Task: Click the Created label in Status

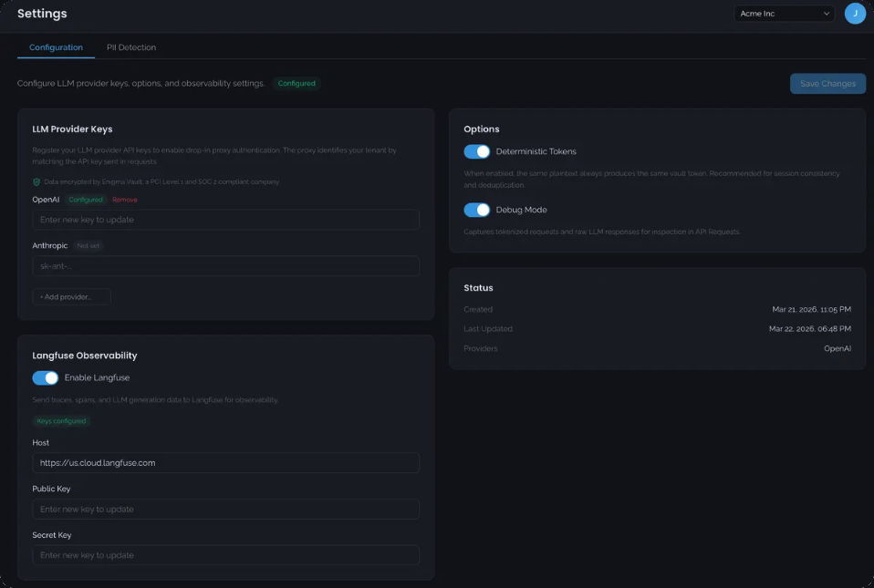Action: 478,309
